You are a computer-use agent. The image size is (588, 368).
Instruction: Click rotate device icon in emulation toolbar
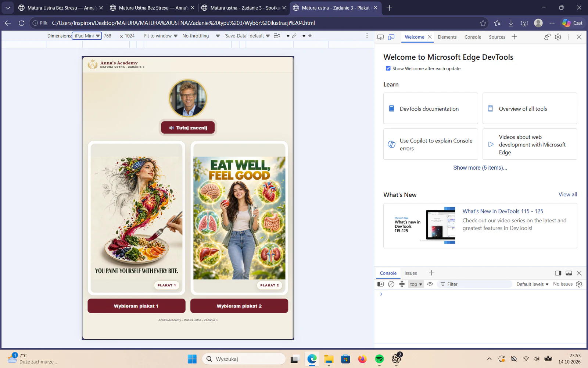277,36
